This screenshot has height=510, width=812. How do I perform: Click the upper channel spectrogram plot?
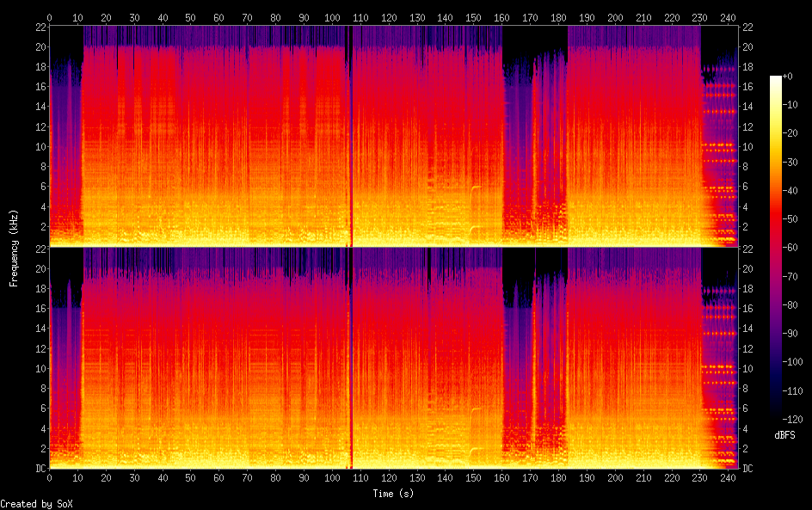point(394,136)
